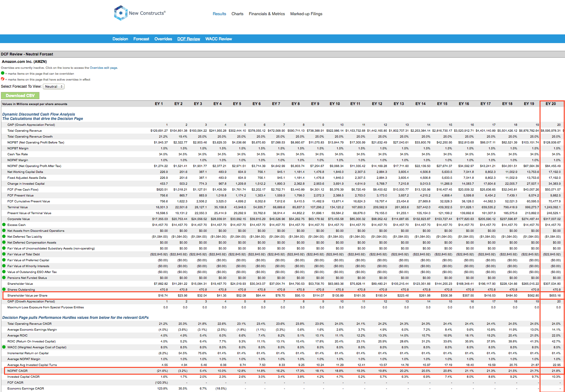This screenshot has height=392, width=565.
Task: Click the EY 15 column header
Action: point(442,104)
